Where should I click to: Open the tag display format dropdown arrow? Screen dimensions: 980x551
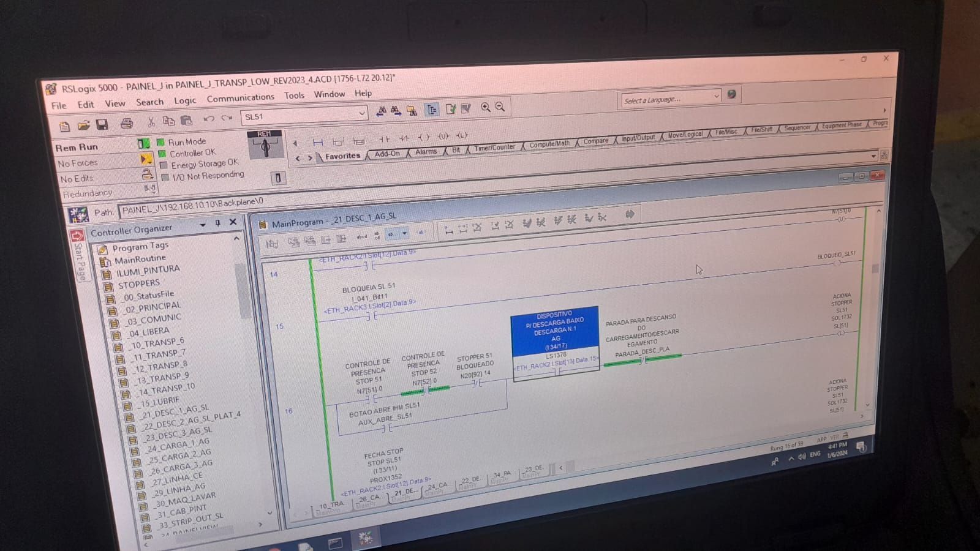[404, 233]
